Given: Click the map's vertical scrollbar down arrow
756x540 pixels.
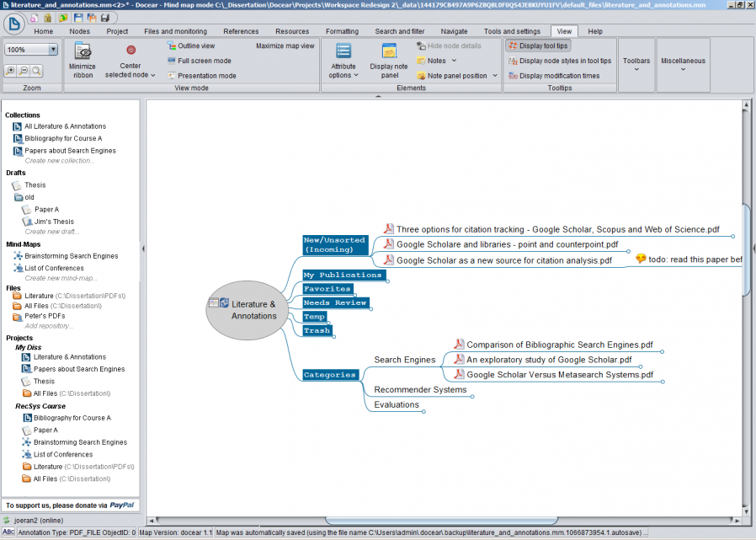Looking at the screenshot, I should coord(747,512).
